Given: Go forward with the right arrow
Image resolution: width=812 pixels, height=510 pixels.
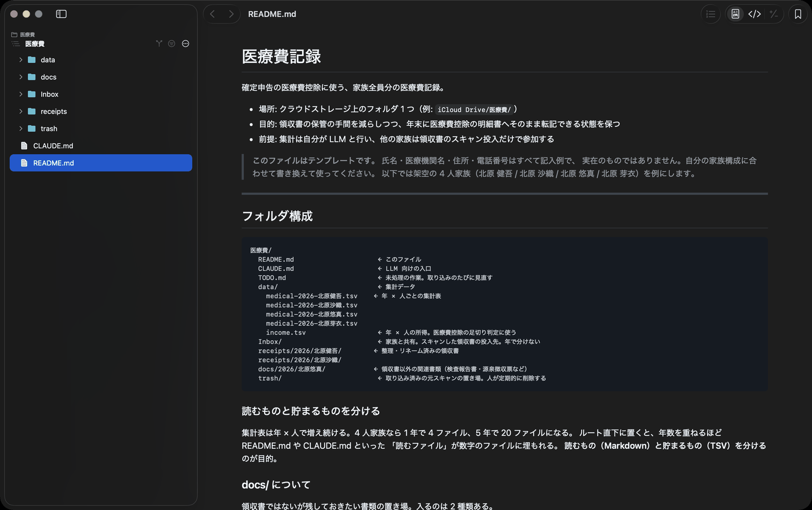Looking at the screenshot, I should pos(231,14).
